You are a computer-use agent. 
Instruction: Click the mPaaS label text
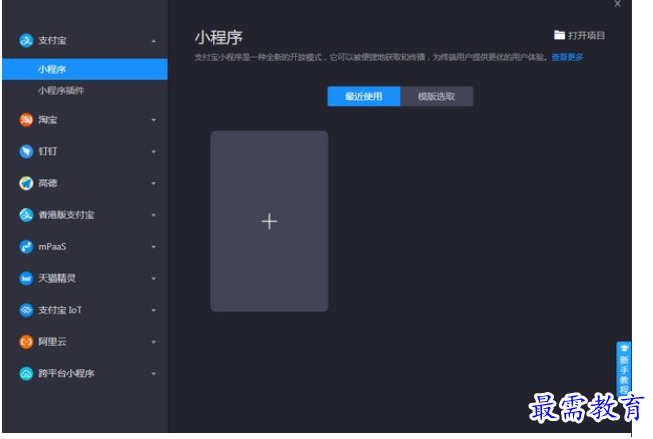pos(52,247)
